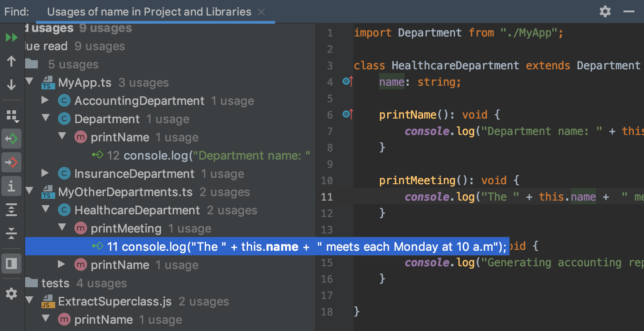Click the ExtractSuperclass.js file icon
The image size is (644, 331).
(47, 302)
